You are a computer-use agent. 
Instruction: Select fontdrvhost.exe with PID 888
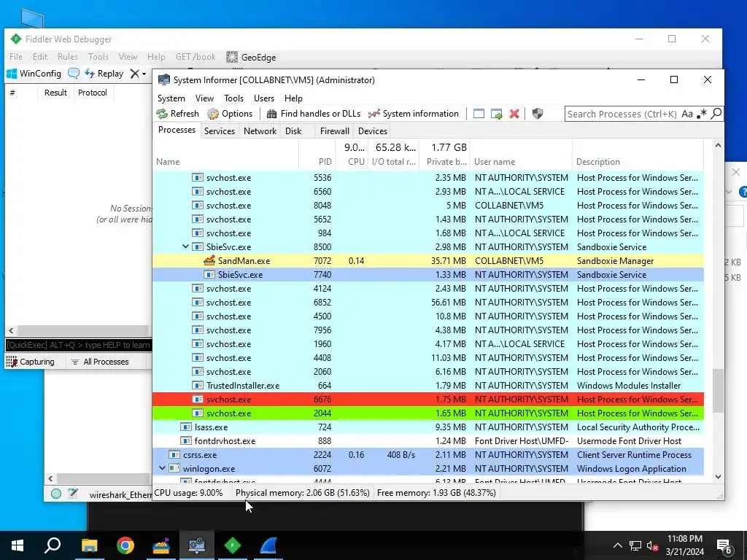tap(427, 441)
